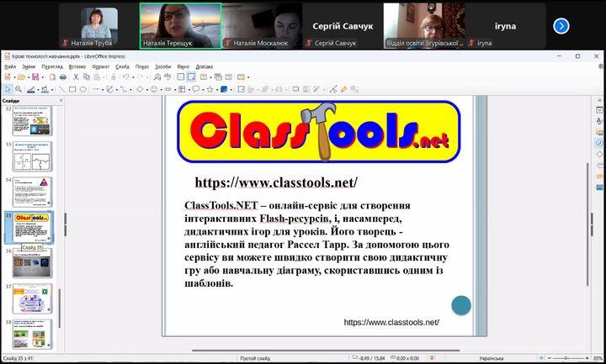
Task: Click the Spelling check abc icon
Action: point(167,76)
